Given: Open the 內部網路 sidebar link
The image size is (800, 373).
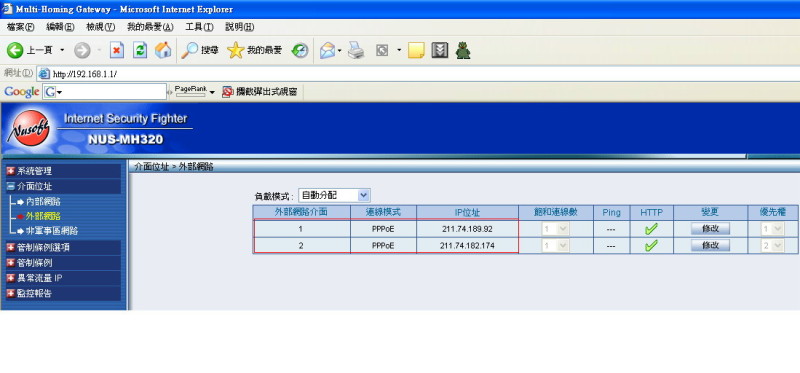Looking at the screenshot, I should [x=43, y=202].
